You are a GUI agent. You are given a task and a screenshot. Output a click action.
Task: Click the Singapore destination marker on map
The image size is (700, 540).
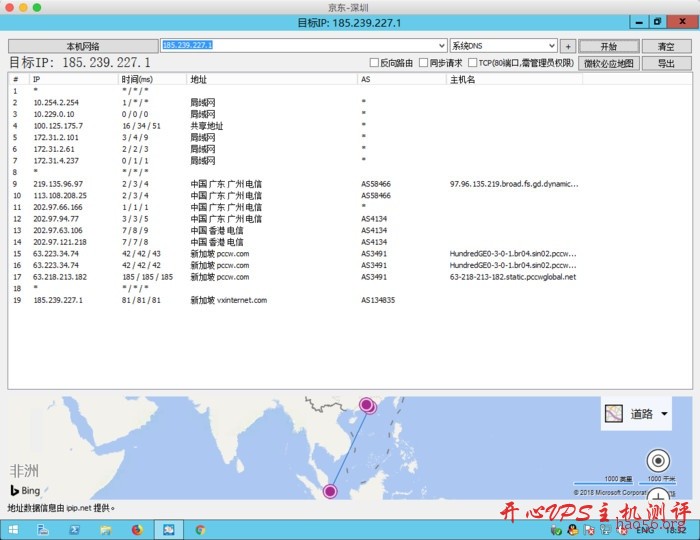coord(330,490)
